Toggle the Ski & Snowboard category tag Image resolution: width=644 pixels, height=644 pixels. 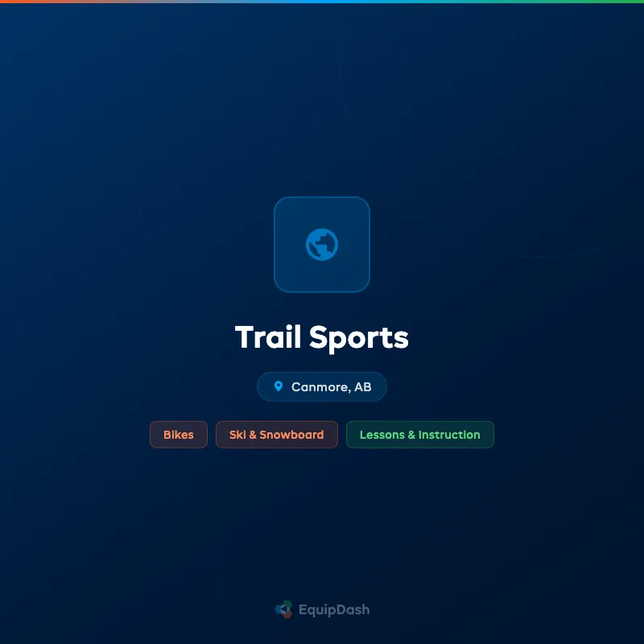click(x=276, y=435)
